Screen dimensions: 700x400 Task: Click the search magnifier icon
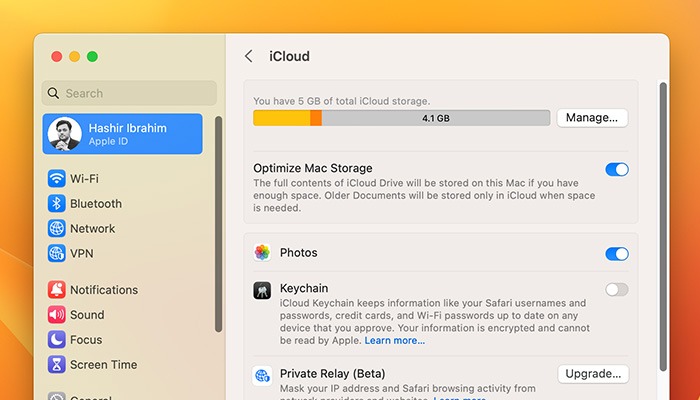54,93
